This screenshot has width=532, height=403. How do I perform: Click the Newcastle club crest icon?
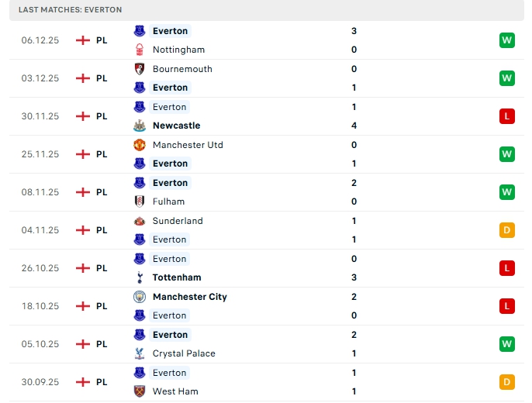tap(140, 126)
